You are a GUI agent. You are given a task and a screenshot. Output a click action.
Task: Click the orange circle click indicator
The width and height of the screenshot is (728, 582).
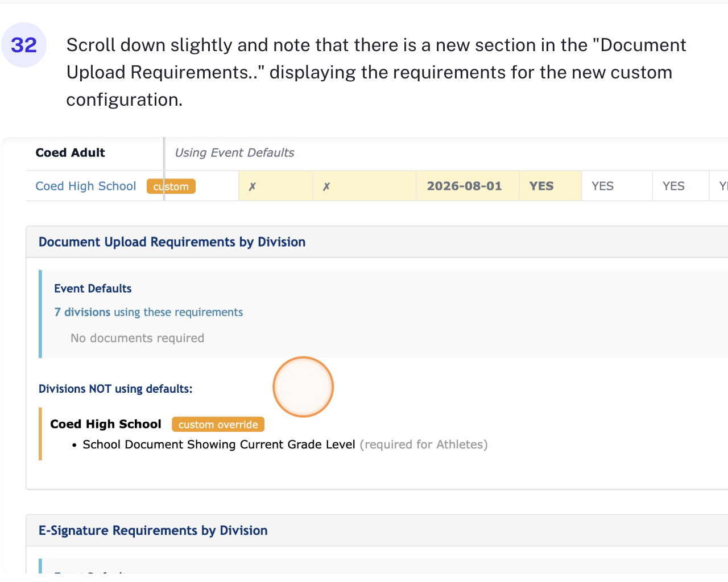click(303, 387)
